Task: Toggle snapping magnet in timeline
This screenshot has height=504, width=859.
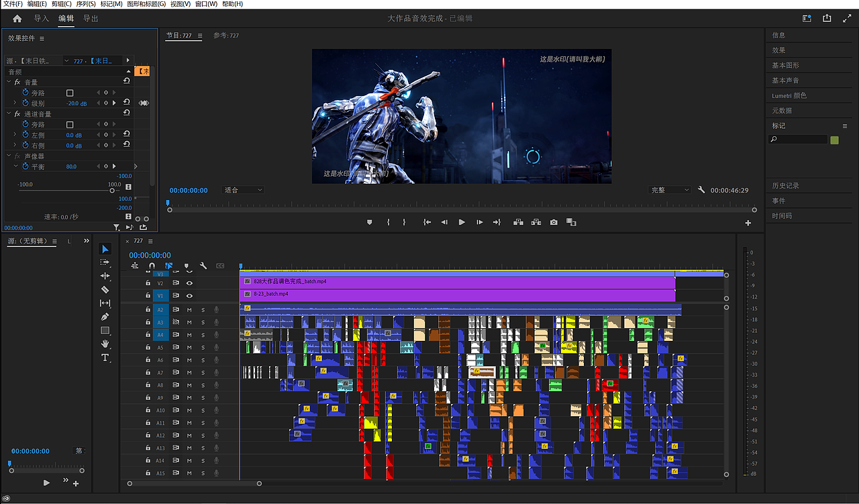Action: (152, 266)
